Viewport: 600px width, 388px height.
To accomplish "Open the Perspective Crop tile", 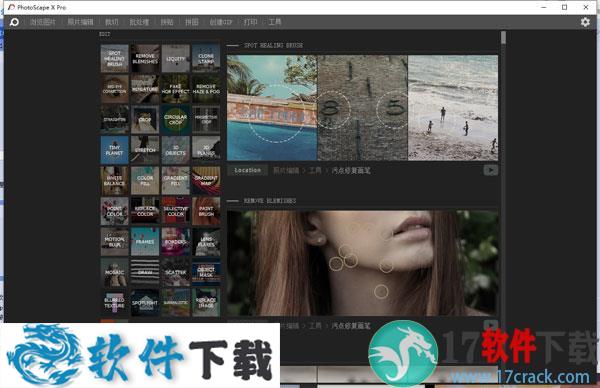I will [206, 119].
